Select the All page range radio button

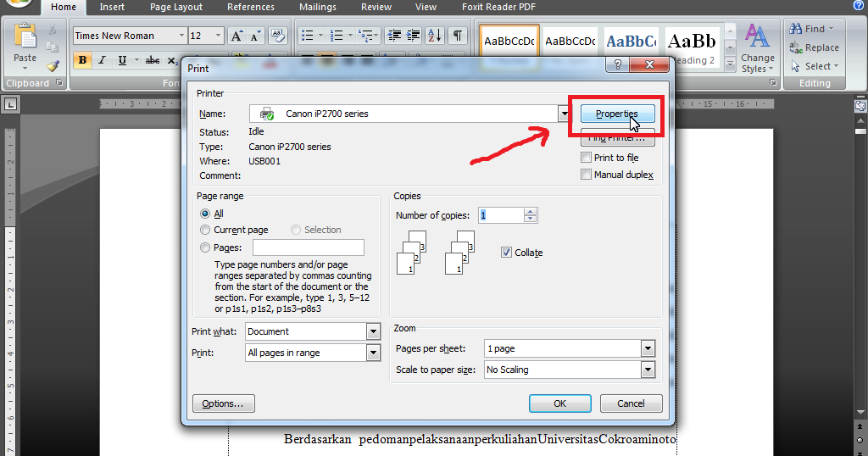tap(205, 214)
